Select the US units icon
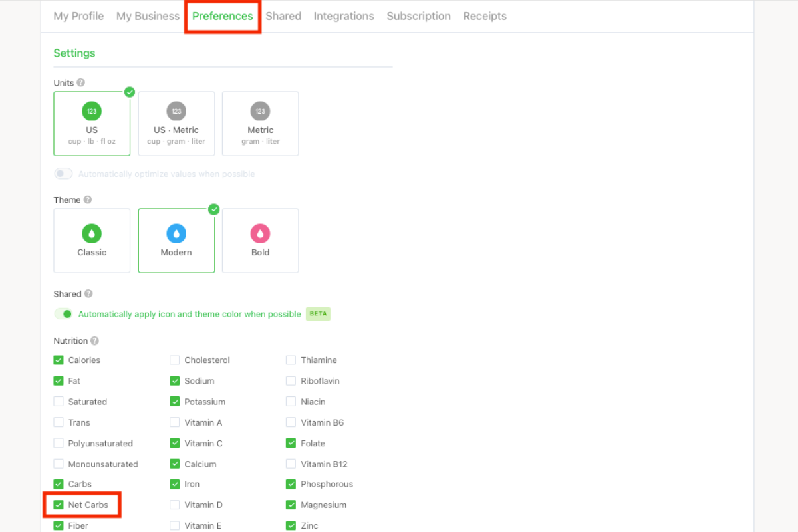Image resolution: width=798 pixels, height=532 pixels. tap(92, 111)
